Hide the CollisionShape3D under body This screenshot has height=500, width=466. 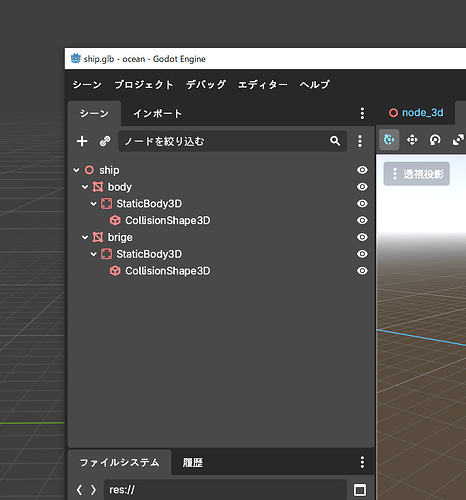click(x=362, y=220)
